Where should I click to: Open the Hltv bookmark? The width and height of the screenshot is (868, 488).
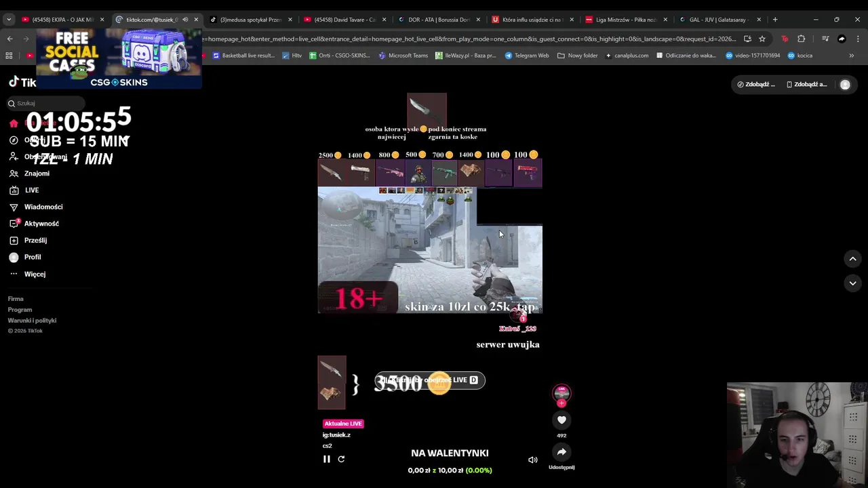click(x=292, y=56)
